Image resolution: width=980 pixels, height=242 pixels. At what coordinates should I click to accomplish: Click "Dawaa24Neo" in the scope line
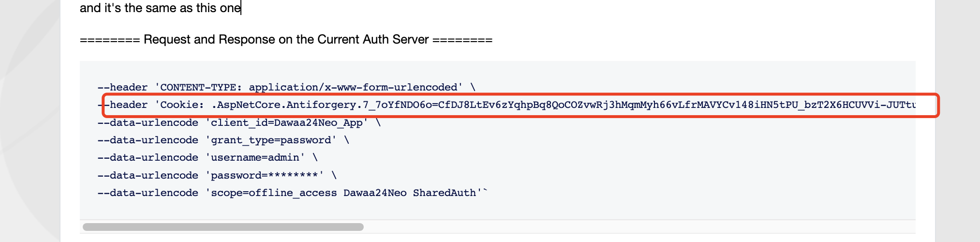click(x=375, y=193)
